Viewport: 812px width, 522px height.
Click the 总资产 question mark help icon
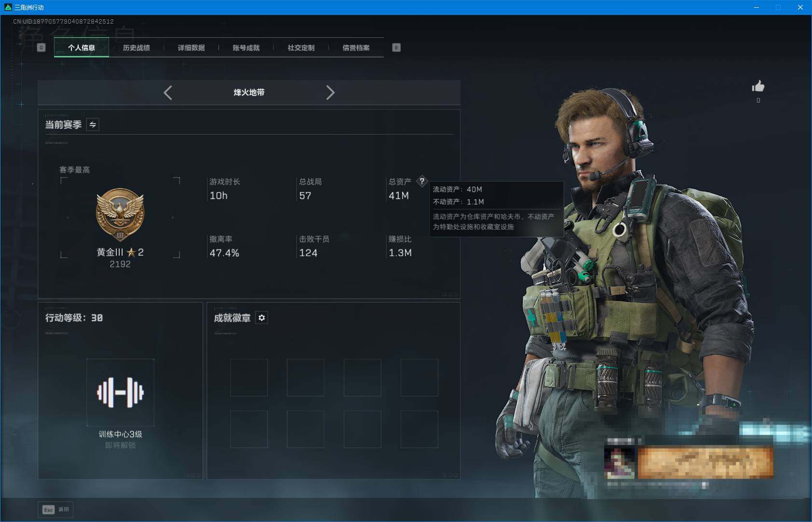pos(422,181)
